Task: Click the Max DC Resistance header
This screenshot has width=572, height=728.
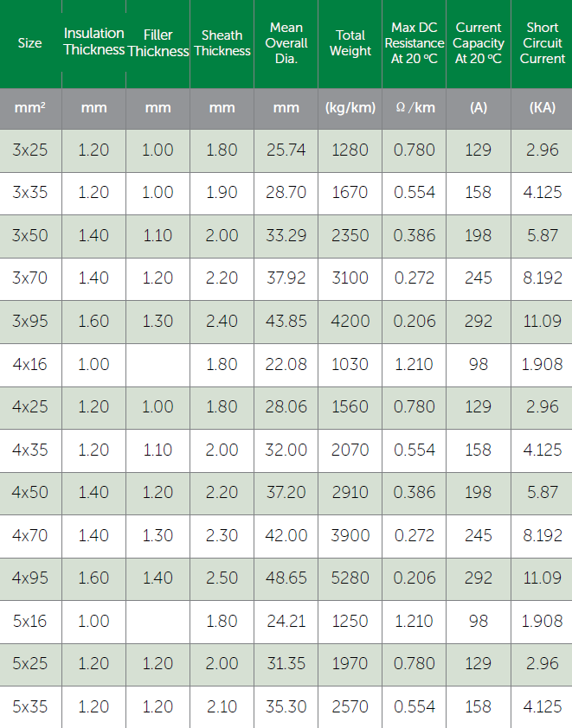Action: click(x=414, y=43)
